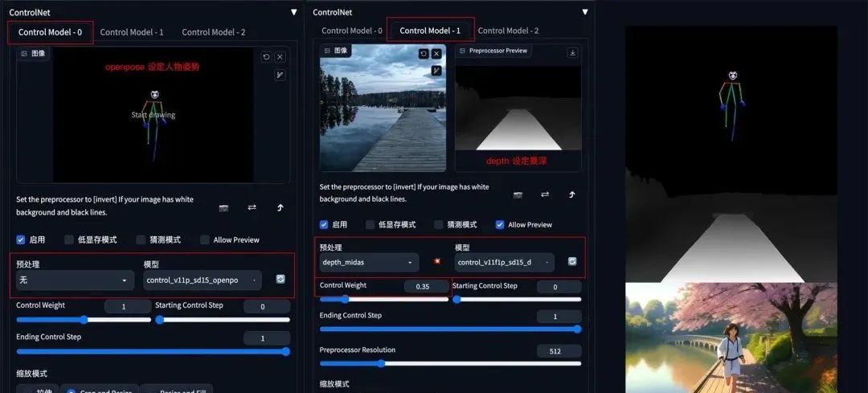The width and height of the screenshot is (868, 393).
Task: Collapse the ControlNet section above the openpose panel
Action: (294, 11)
